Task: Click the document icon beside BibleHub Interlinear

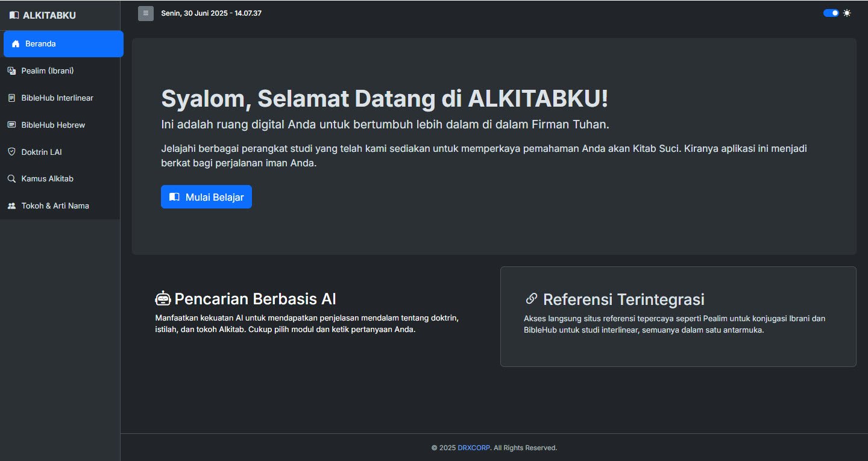Action: click(11, 98)
